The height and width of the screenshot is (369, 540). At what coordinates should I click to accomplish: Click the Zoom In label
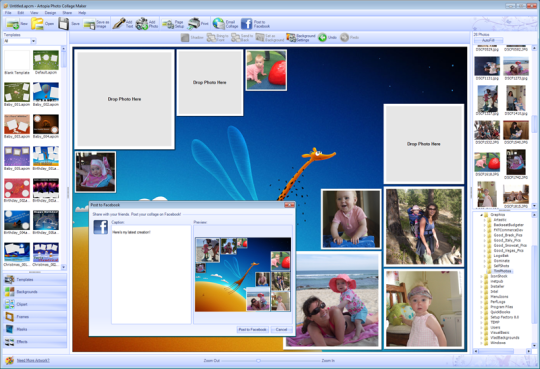(328, 361)
